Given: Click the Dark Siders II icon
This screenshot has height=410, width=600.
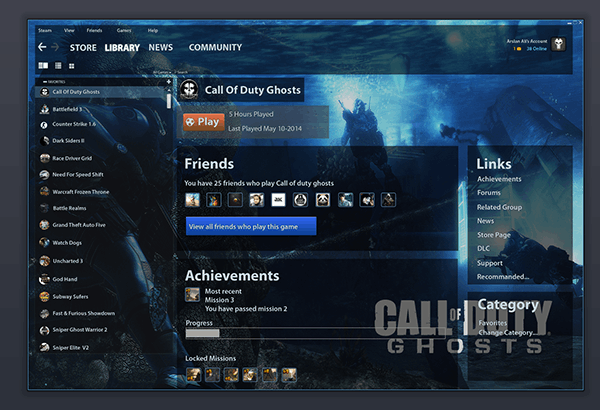Looking at the screenshot, I should pos(45,141).
